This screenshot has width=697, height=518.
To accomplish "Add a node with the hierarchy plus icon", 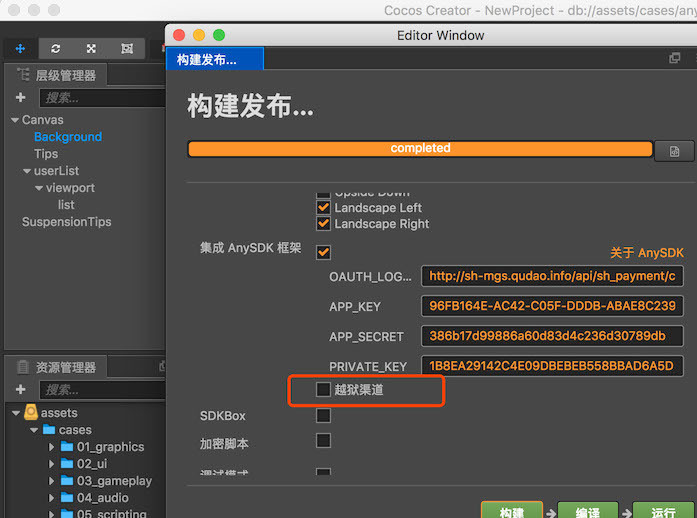I will 20,97.
